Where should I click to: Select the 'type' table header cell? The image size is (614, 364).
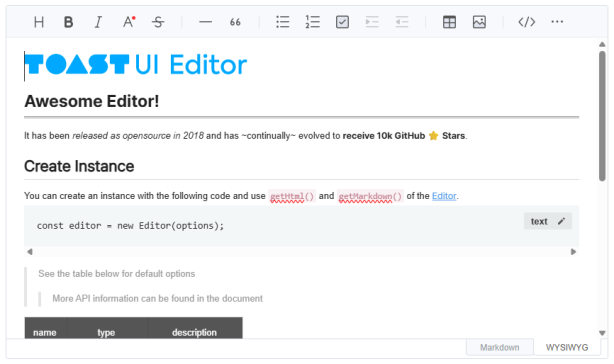point(107,328)
